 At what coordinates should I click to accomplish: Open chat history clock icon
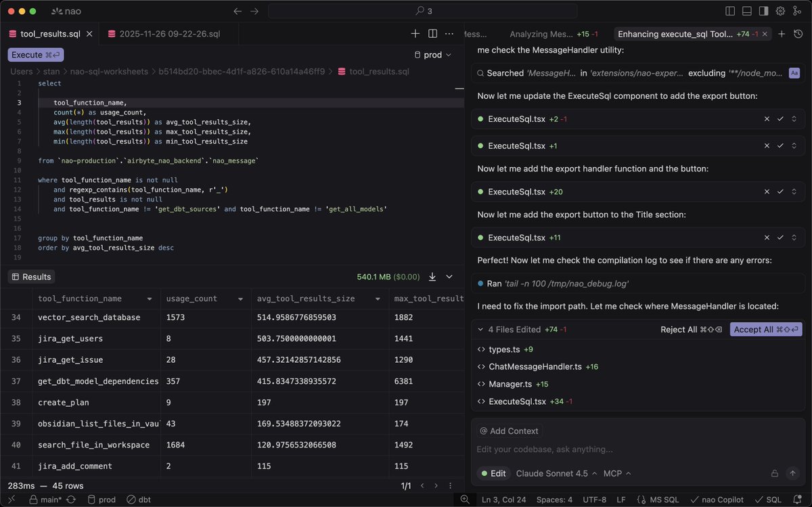[799, 34]
